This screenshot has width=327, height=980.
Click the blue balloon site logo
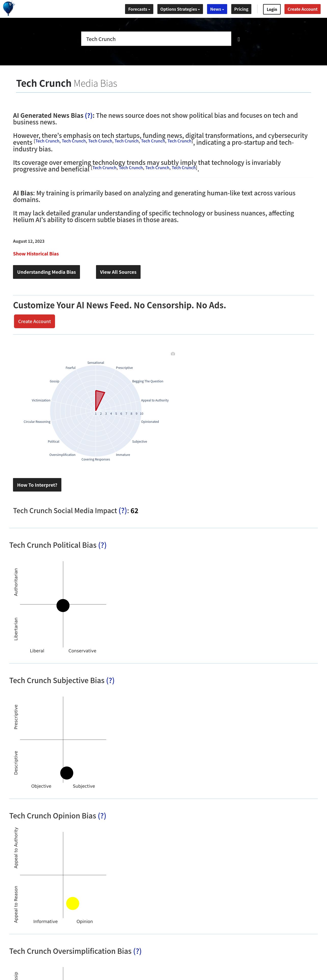pos(8,8)
